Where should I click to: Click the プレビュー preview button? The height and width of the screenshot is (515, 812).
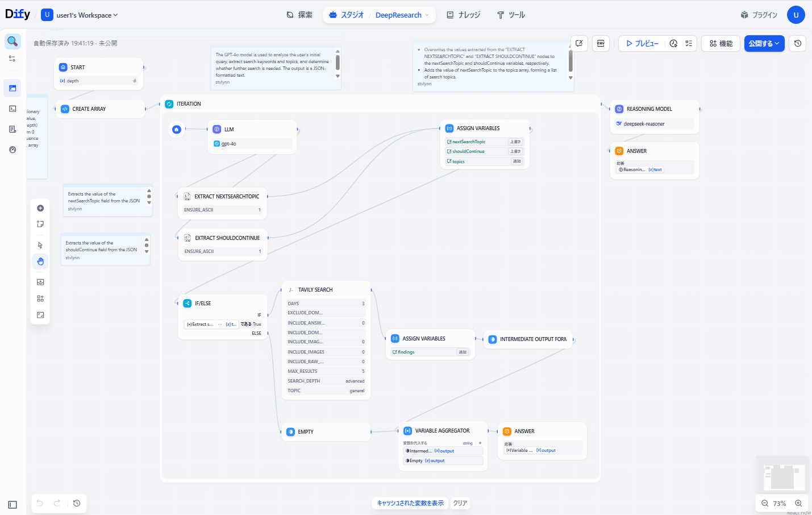coord(642,43)
